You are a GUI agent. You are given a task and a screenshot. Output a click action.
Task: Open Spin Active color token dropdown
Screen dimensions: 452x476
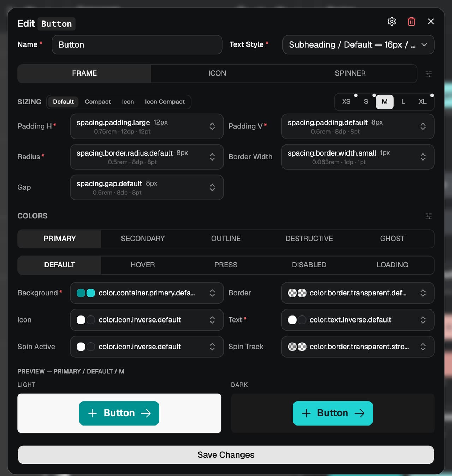(x=147, y=347)
